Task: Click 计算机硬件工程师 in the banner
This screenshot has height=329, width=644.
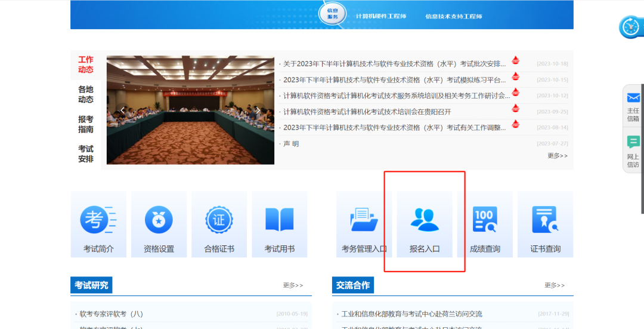Action: coord(381,17)
